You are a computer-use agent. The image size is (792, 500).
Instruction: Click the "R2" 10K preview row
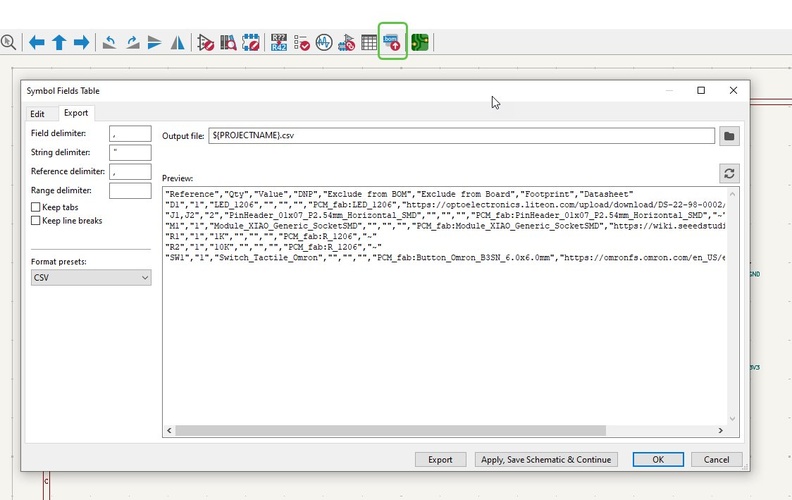[x=273, y=247]
